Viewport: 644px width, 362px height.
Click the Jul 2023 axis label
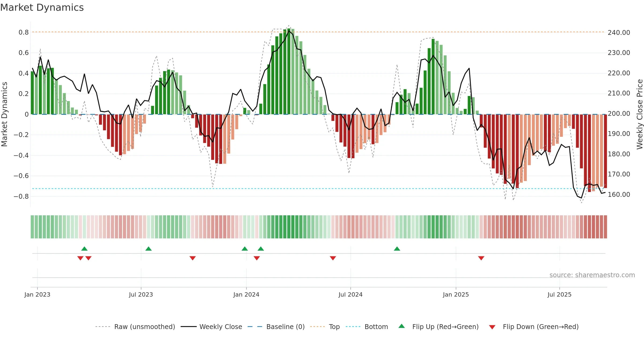(x=141, y=294)
